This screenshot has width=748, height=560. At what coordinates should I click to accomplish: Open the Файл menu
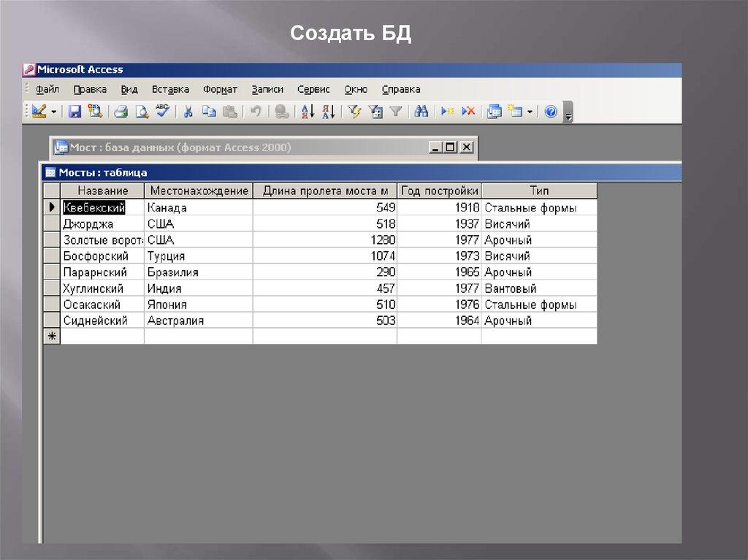coord(47,89)
